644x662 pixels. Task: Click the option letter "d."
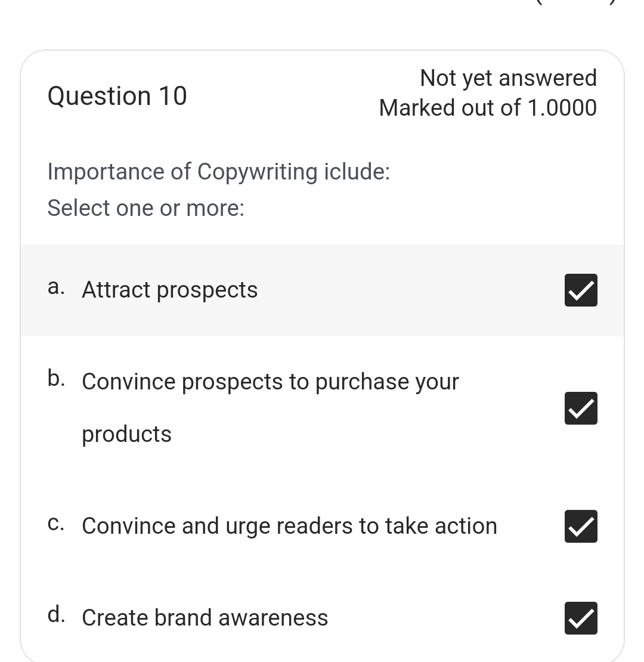(x=56, y=614)
